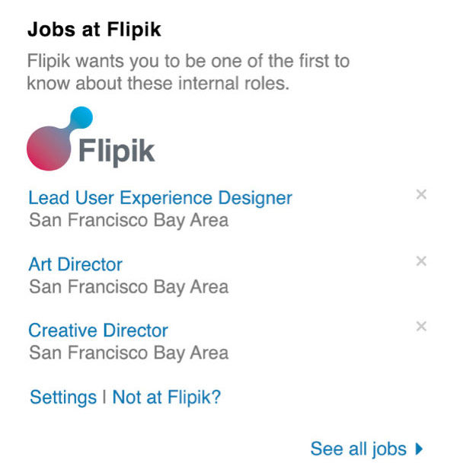Click the gray Flipik wordmark in the logo
Screen dimensions: 457x476
(x=117, y=150)
